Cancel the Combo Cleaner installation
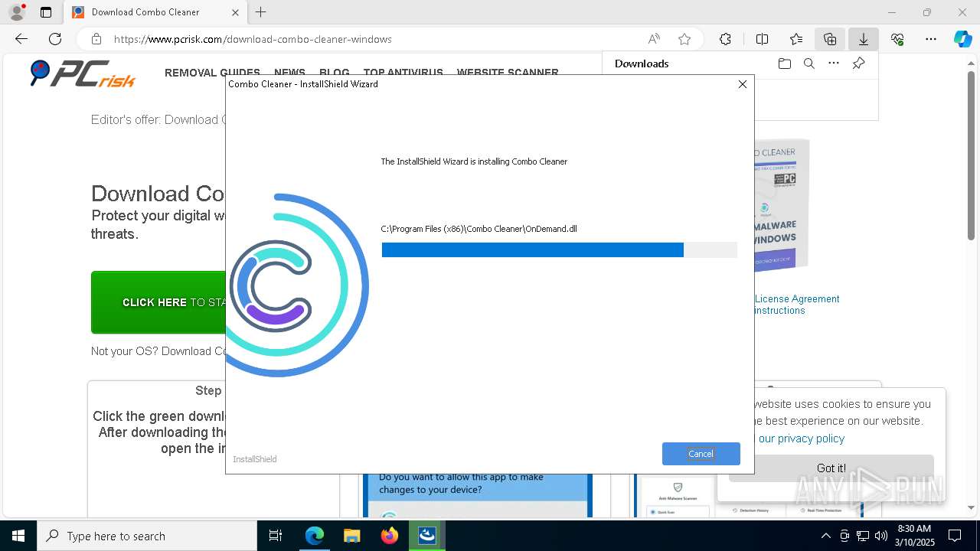Screen dimensions: 980x551 coord(701,454)
